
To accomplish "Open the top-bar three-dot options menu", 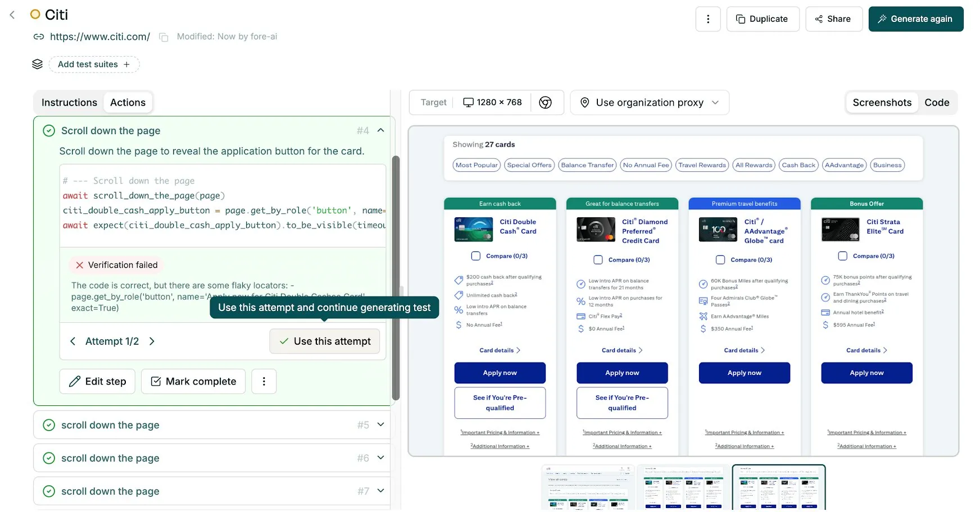I will (x=708, y=19).
